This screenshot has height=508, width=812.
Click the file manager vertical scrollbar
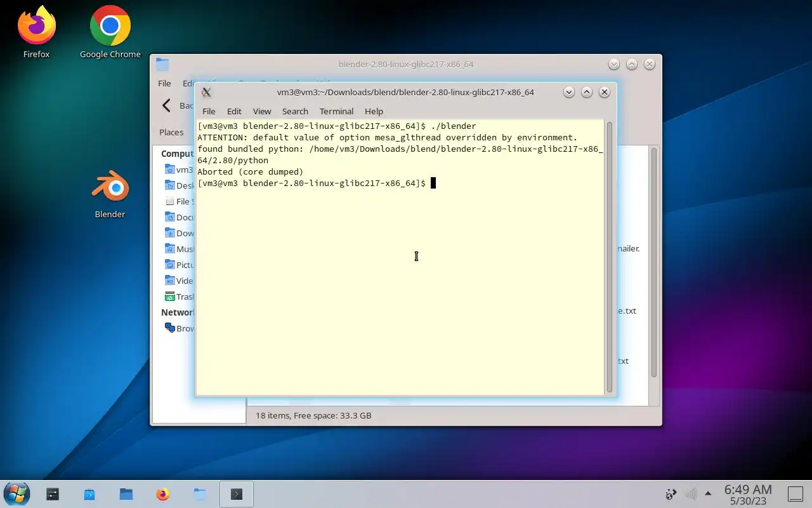point(654,264)
